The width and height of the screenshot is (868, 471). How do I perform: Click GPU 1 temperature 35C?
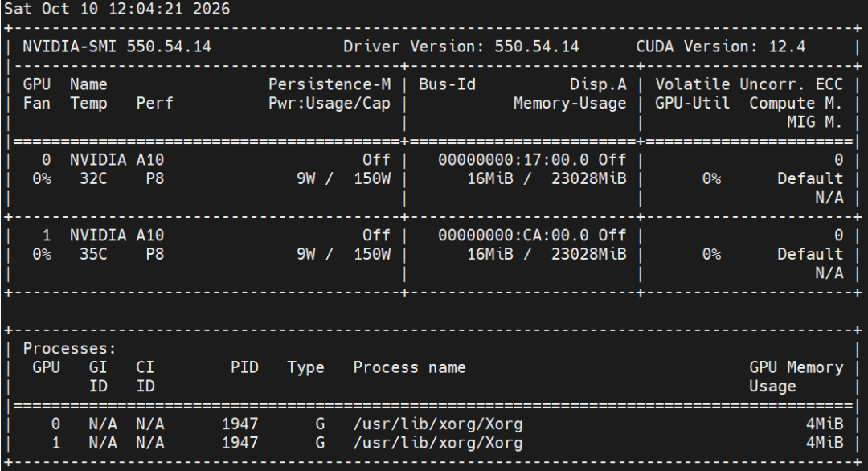tap(93, 254)
